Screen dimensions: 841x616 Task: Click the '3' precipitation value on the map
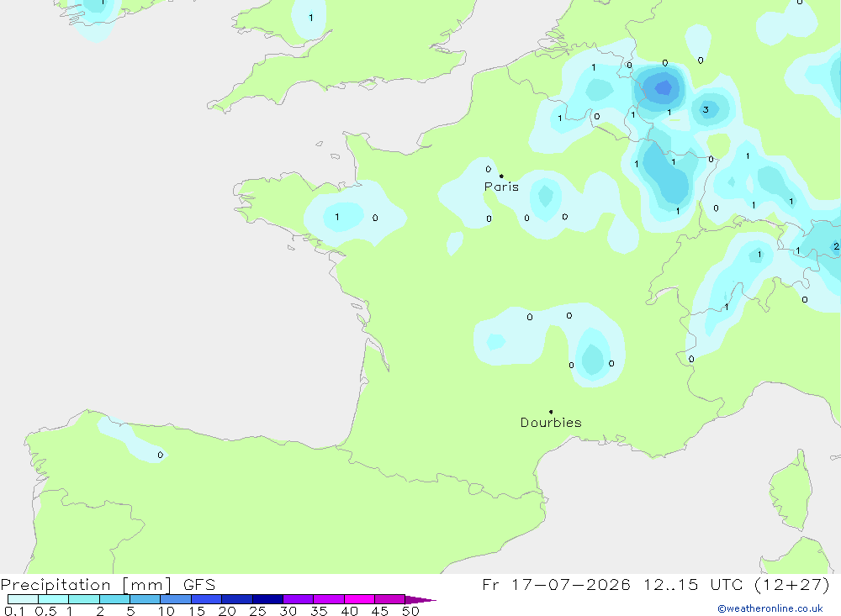coord(706,109)
